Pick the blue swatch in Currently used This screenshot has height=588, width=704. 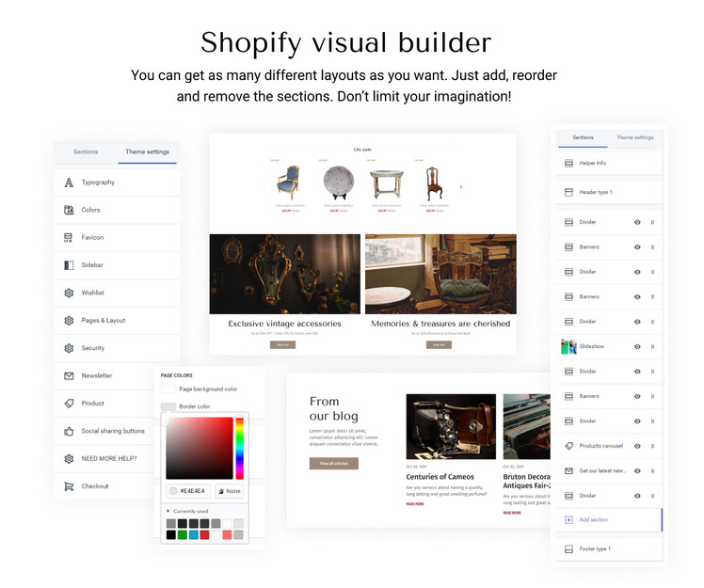(194, 534)
